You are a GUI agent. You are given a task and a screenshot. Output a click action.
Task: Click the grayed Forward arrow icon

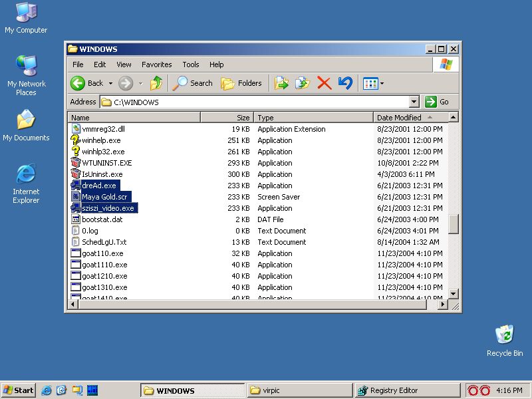coord(126,83)
